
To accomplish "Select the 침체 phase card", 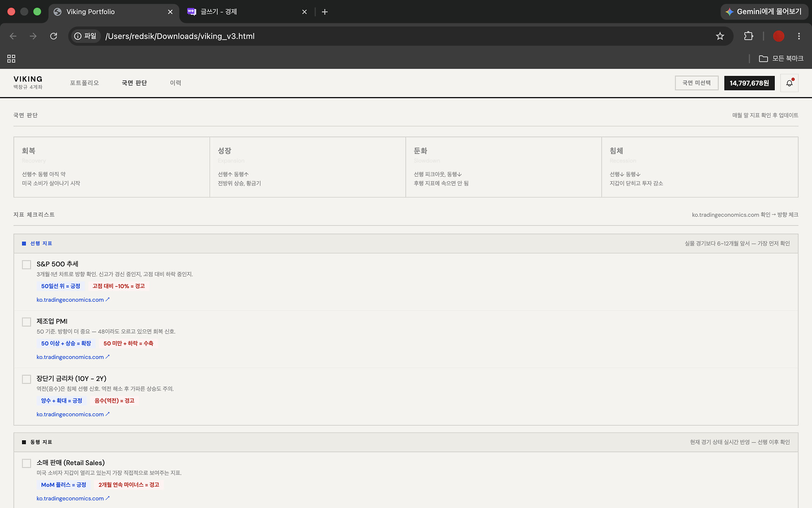I will 700,167.
